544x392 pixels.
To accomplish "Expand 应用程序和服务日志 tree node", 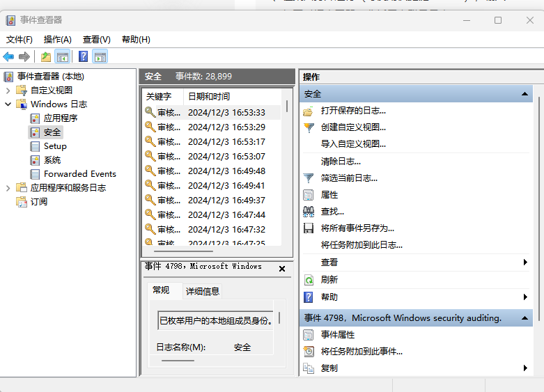I will [x=8, y=188].
